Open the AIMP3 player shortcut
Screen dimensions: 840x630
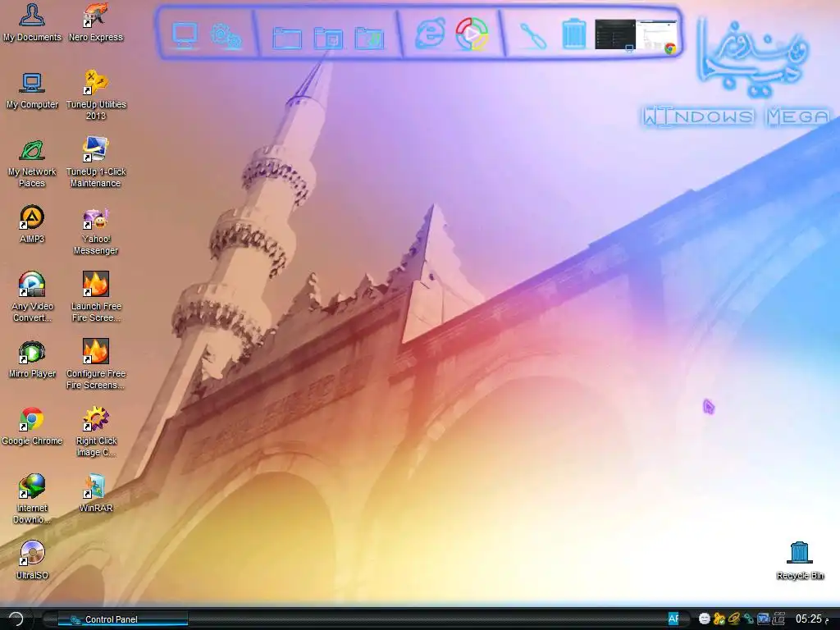pyautogui.click(x=32, y=224)
